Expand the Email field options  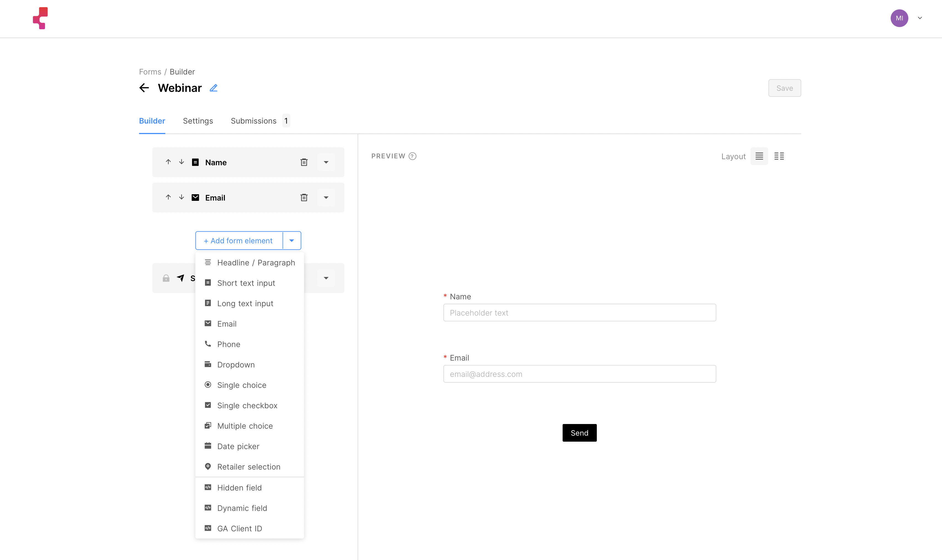(326, 197)
